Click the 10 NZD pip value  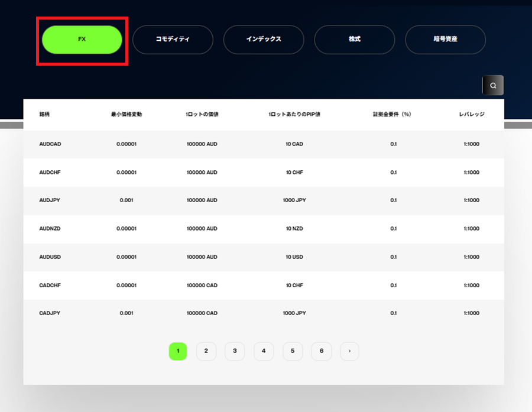(294, 229)
